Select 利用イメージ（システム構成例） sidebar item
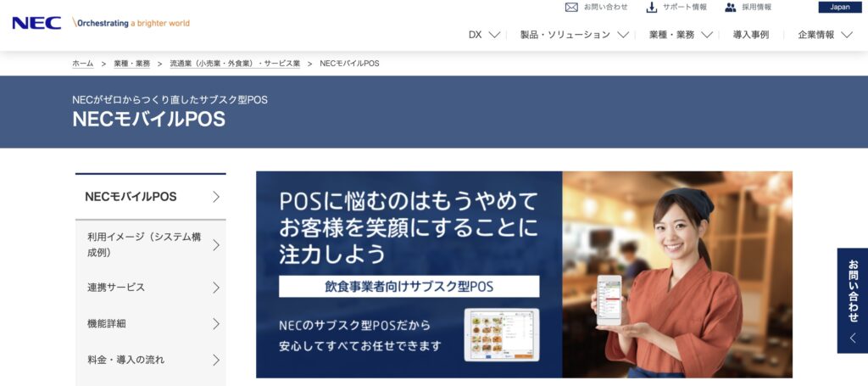The height and width of the screenshot is (386, 868). pyautogui.click(x=151, y=245)
